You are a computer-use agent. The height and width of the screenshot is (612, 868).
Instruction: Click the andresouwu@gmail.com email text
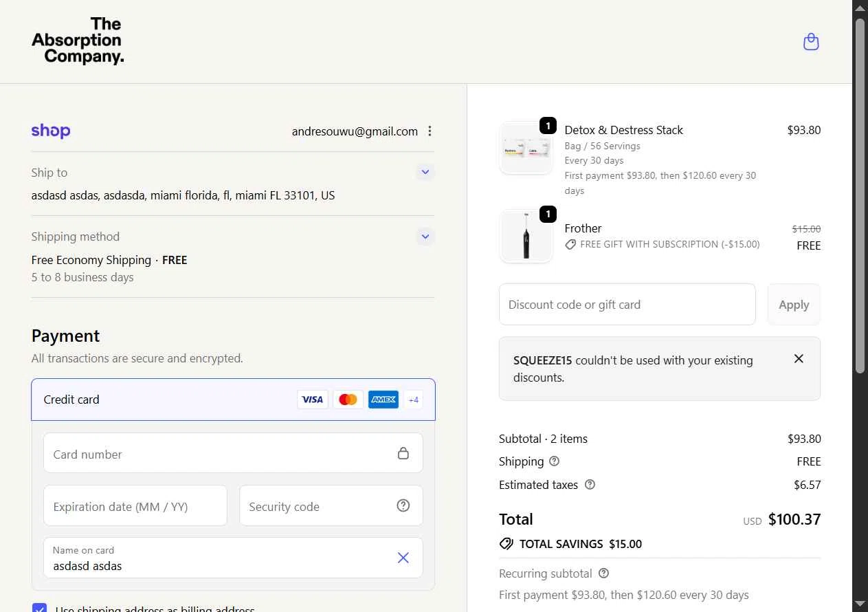click(x=355, y=131)
